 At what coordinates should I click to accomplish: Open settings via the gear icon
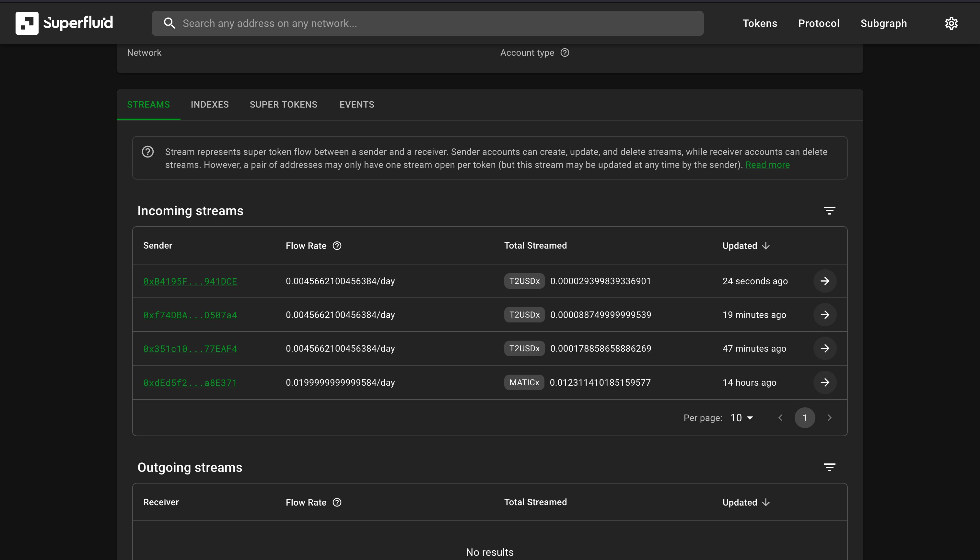[951, 23]
